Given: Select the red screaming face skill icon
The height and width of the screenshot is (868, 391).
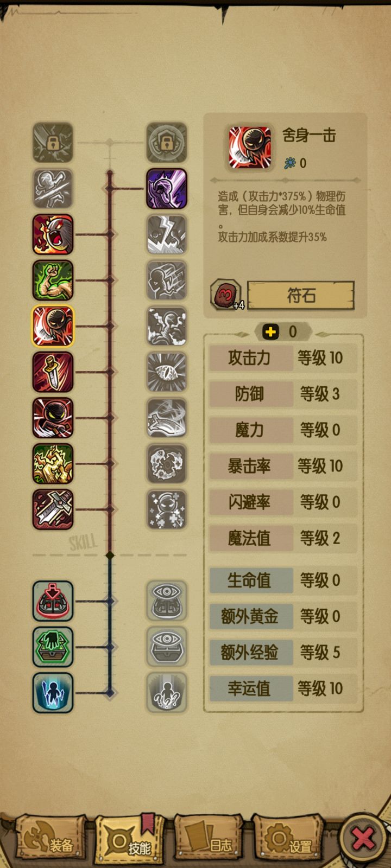Looking at the screenshot, I should click(53, 234).
